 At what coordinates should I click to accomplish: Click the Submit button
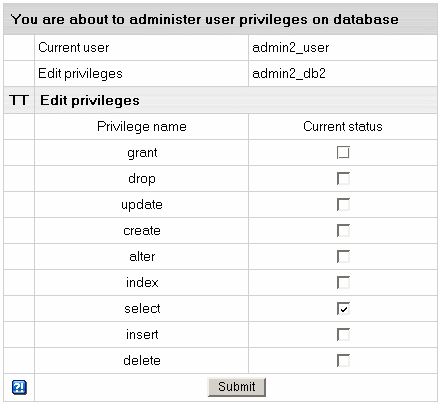click(x=237, y=387)
